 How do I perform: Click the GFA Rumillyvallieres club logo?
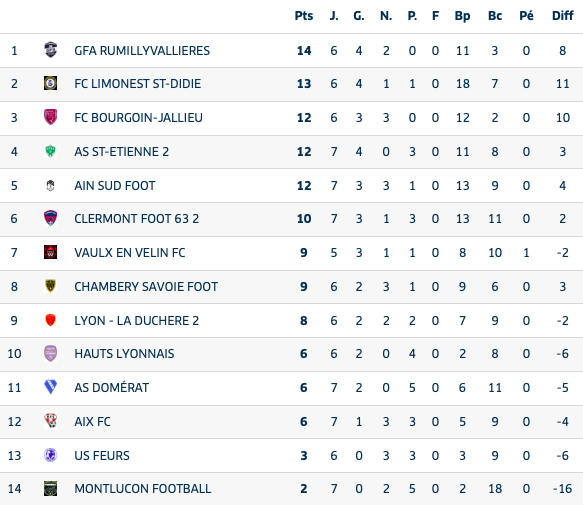tap(51, 50)
